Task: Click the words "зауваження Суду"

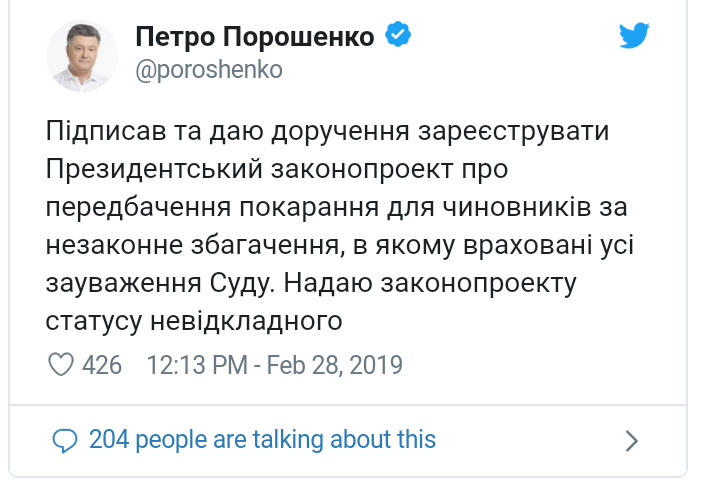Action: tap(156, 284)
